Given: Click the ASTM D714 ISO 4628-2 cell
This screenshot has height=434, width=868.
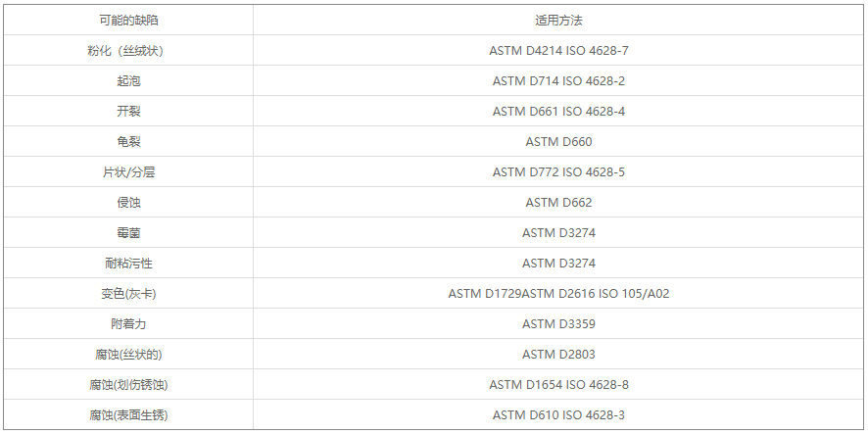Looking at the screenshot, I should [558, 80].
